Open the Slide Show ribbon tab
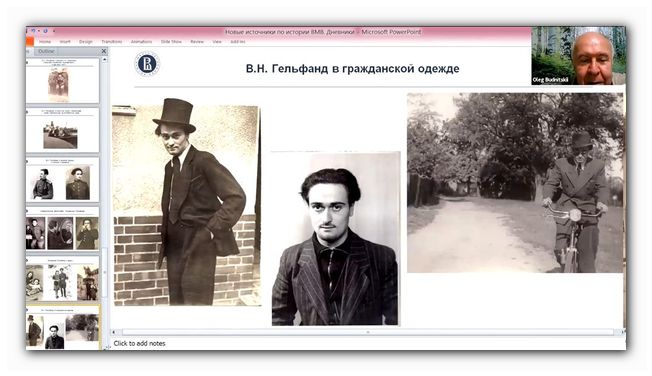This screenshot has width=652, height=376. click(171, 42)
